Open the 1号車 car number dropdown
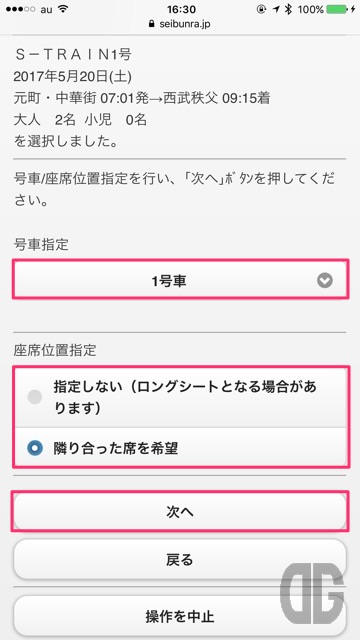The image size is (360, 640). tap(180, 280)
